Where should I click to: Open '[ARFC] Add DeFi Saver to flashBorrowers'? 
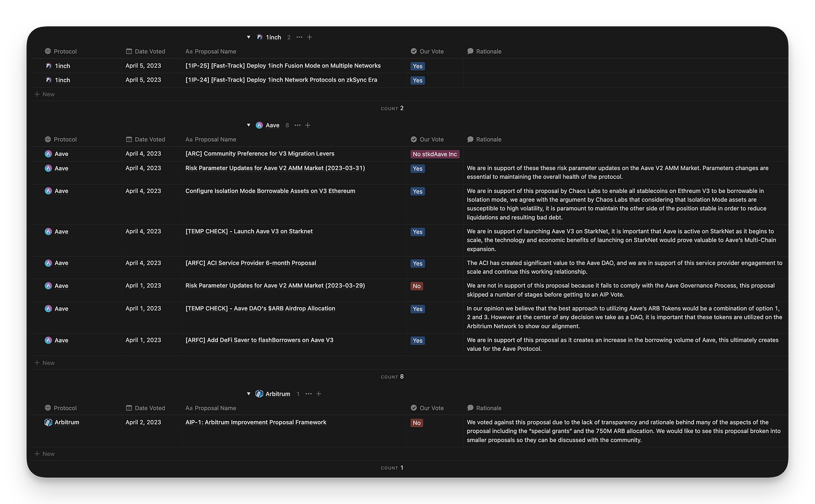(259, 340)
